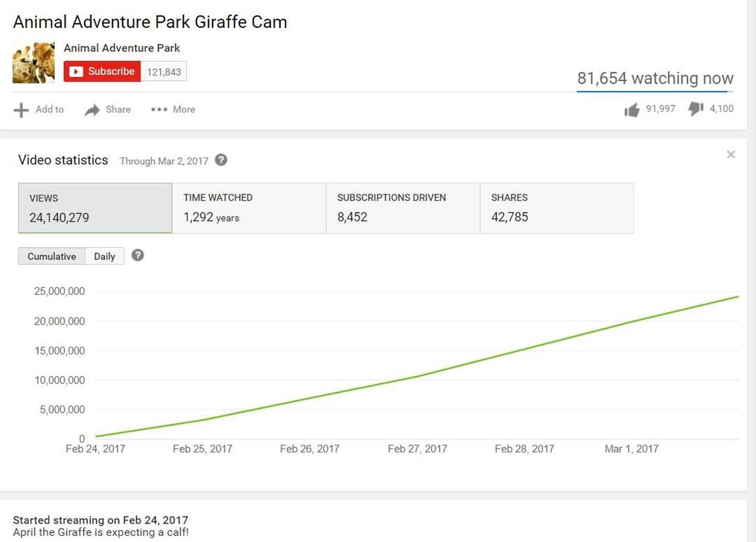The image size is (756, 542).
Task: Click the YouTube play icon on the Subscribe button
Action: (x=77, y=70)
